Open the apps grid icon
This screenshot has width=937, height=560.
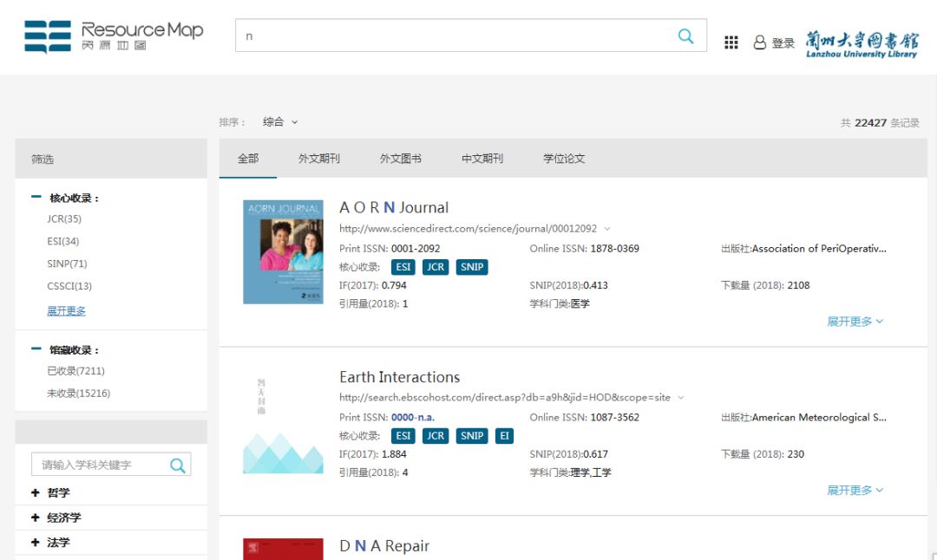coord(731,42)
